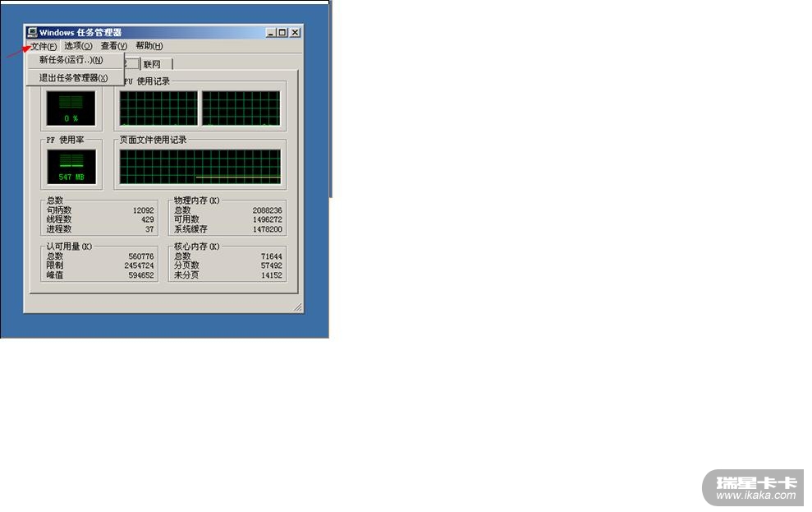Open the 查看(V) menu

pyautogui.click(x=114, y=46)
